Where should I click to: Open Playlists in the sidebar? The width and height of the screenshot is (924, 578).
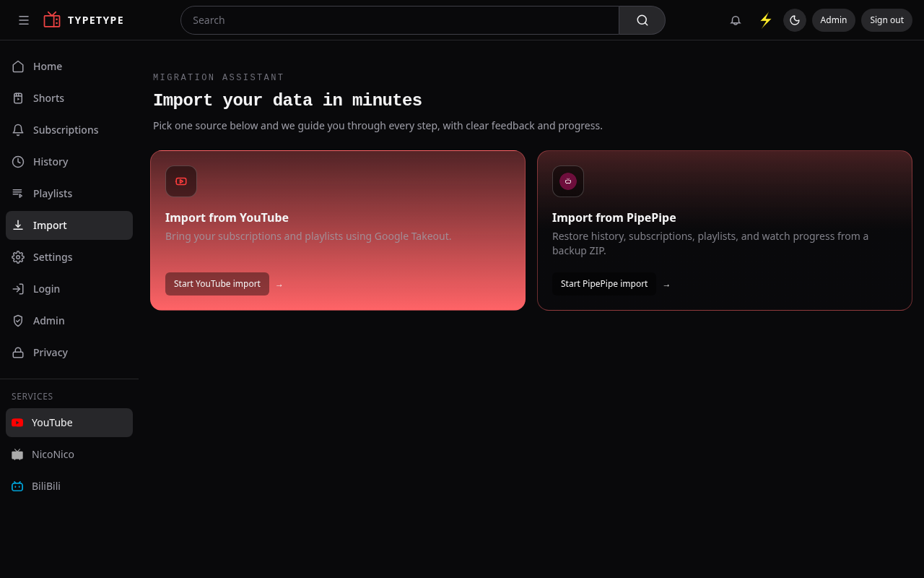click(x=69, y=194)
